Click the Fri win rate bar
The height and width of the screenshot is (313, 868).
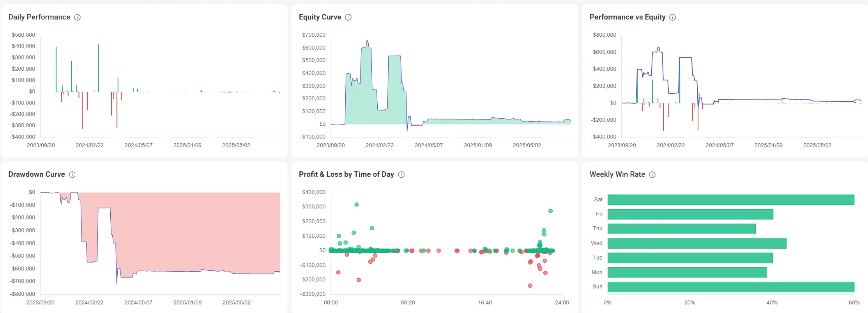pos(690,214)
